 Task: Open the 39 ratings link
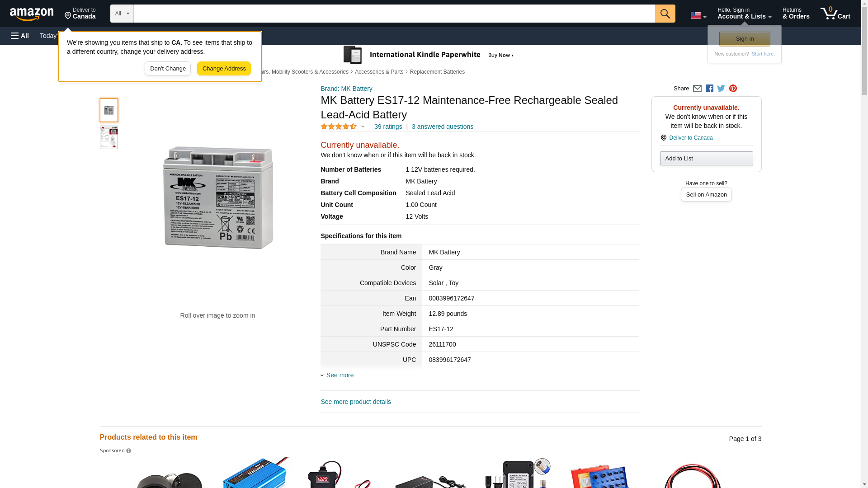click(388, 127)
